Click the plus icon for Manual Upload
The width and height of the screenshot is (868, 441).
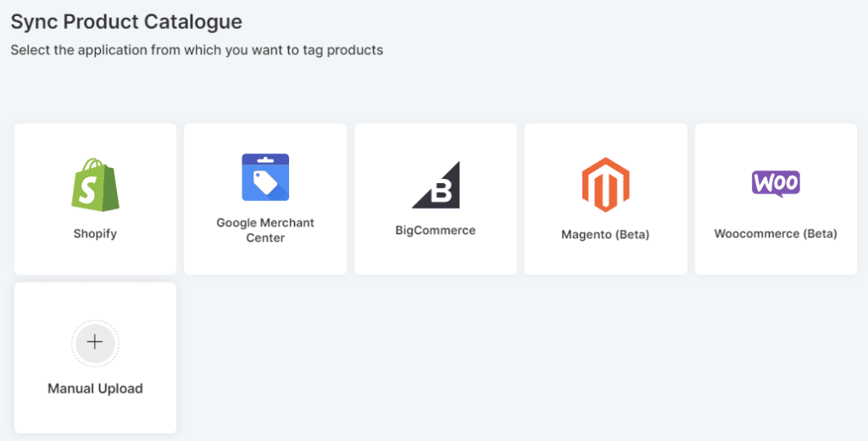tap(95, 342)
